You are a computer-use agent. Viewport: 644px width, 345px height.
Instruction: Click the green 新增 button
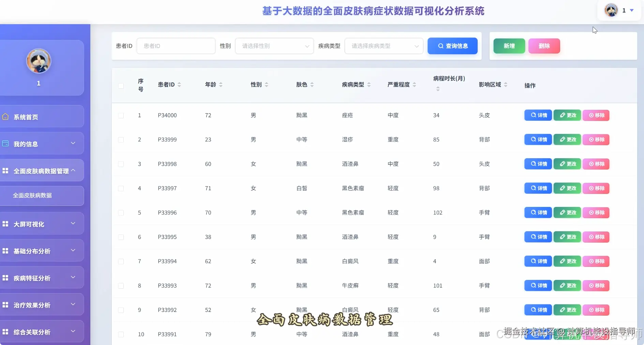pyautogui.click(x=509, y=46)
